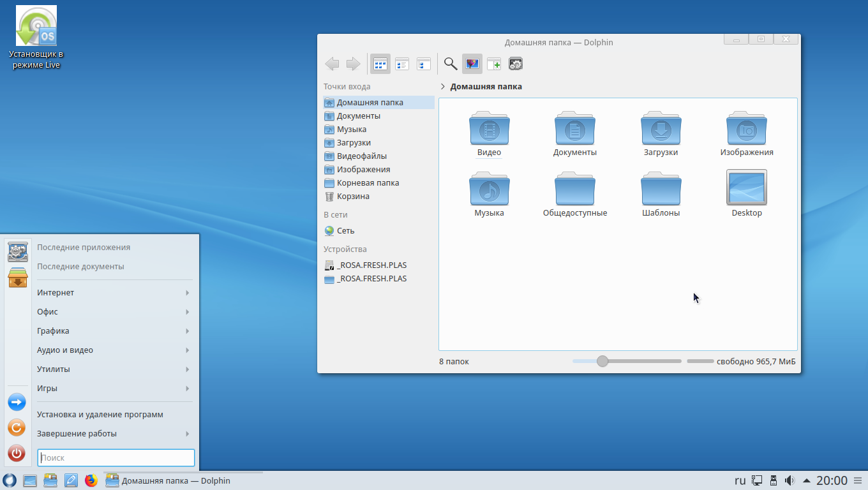Screen dimensions: 868x490
Task: Open Видеофайлы in the places sidebar
Action: pyautogui.click(x=378, y=156)
